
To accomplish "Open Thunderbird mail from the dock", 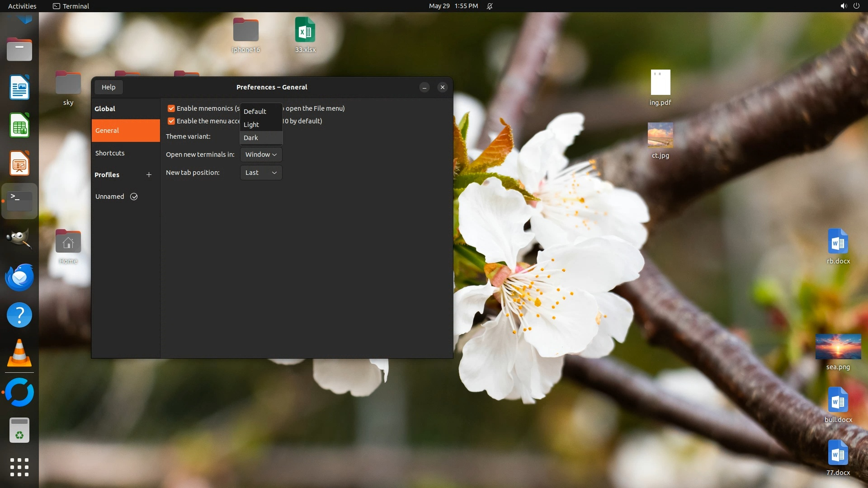I will coord(19,277).
